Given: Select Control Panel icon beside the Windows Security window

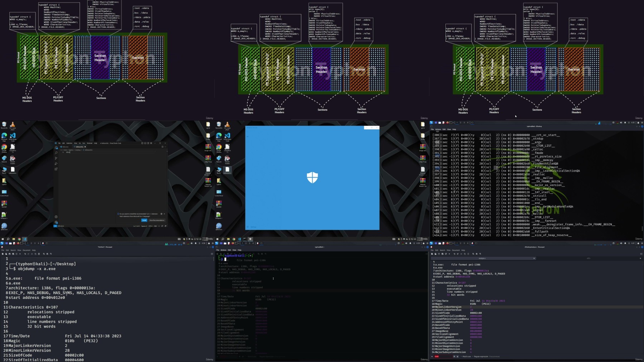Looking at the screenshot, I should 219,193.
